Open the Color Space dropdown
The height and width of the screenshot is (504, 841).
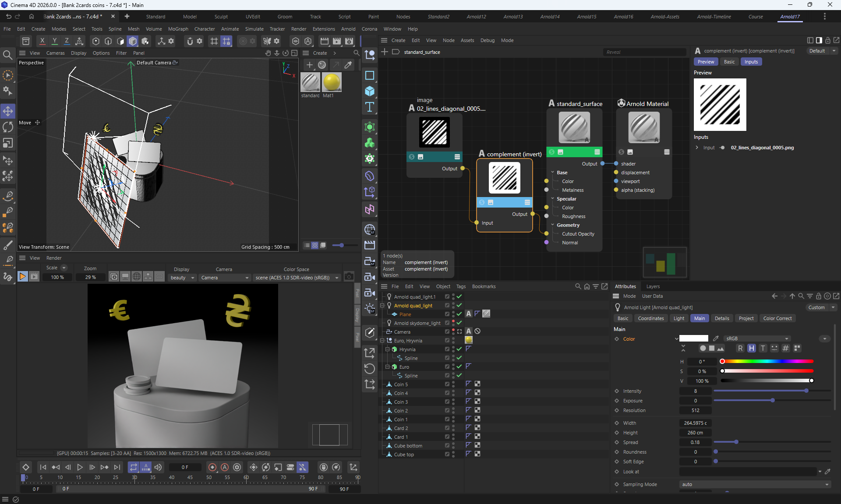[297, 278]
